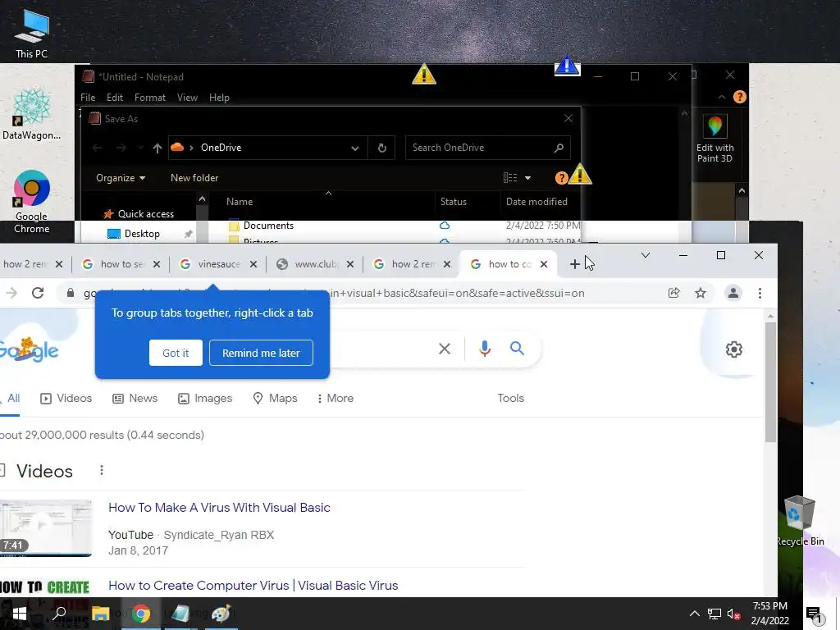Open the Recycle Bin desktop icon

(x=800, y=519)
